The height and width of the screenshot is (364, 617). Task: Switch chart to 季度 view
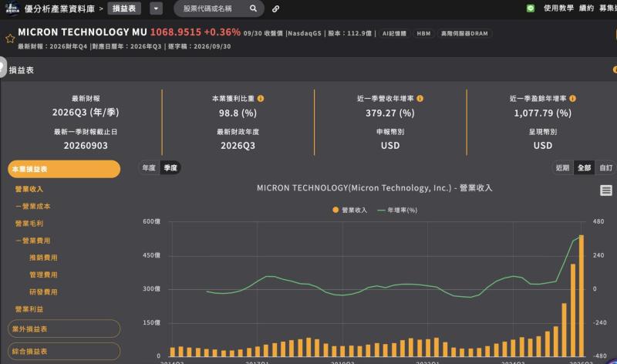click(170, 168)
